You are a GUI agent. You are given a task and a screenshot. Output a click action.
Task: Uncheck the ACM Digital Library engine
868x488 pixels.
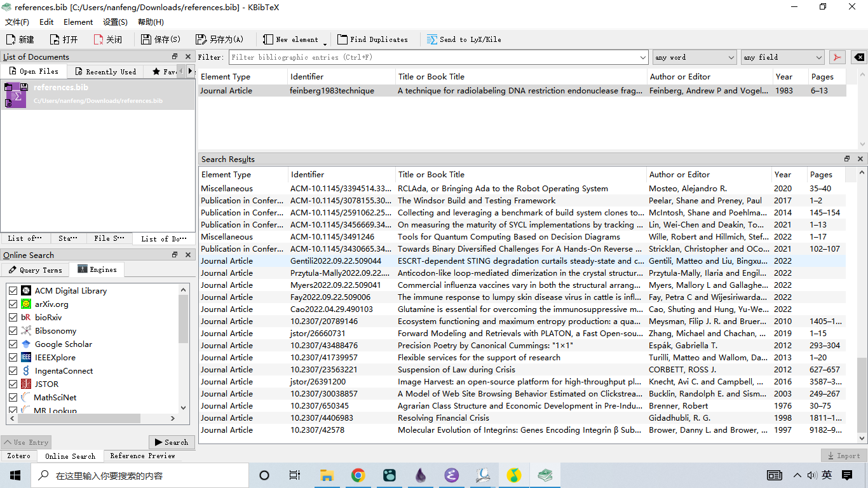[x=13, y=290]
